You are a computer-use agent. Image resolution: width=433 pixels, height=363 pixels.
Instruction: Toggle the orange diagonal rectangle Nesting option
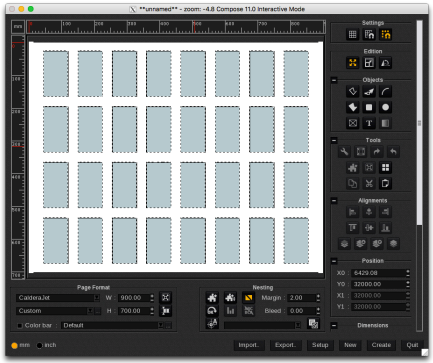[x=248, y=297]
